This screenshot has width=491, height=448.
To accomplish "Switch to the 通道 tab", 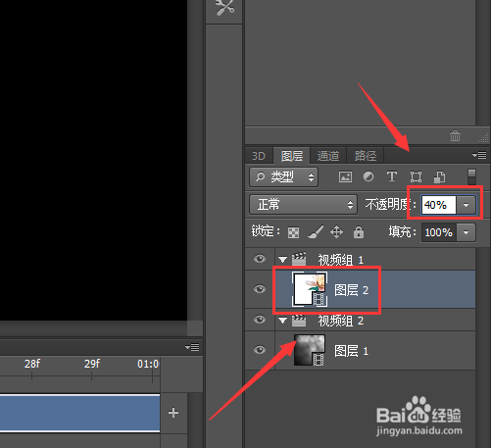I will pos(328,156).
